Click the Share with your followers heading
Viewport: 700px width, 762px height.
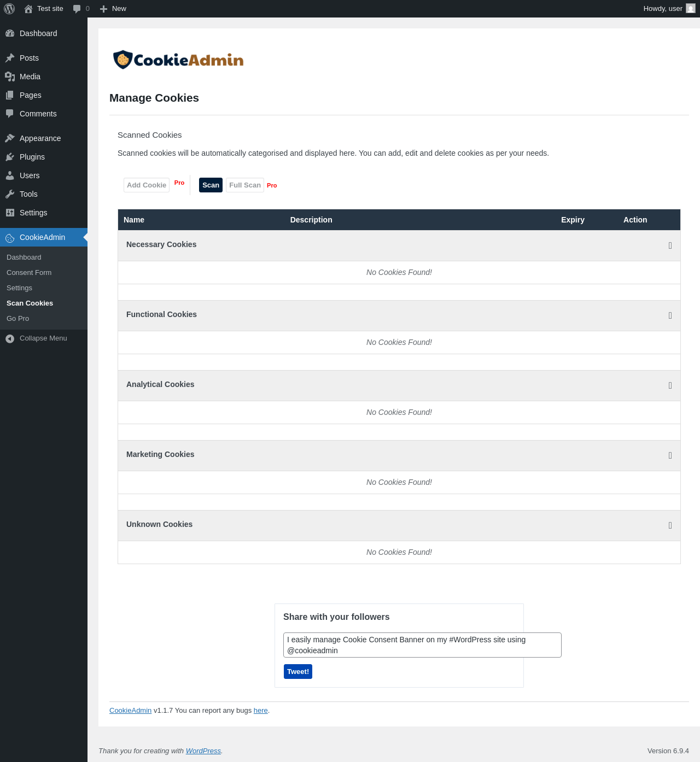pos(336,617)
